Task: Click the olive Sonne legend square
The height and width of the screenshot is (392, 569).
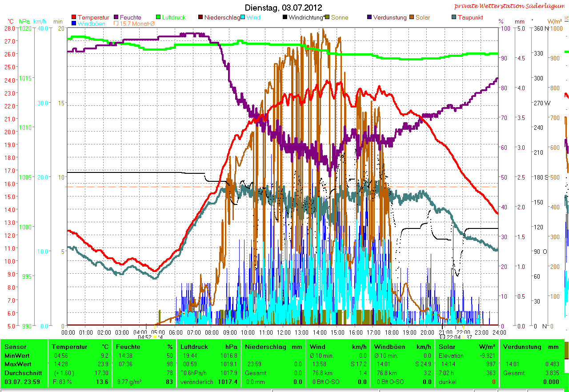Action: tap(328, 18)
